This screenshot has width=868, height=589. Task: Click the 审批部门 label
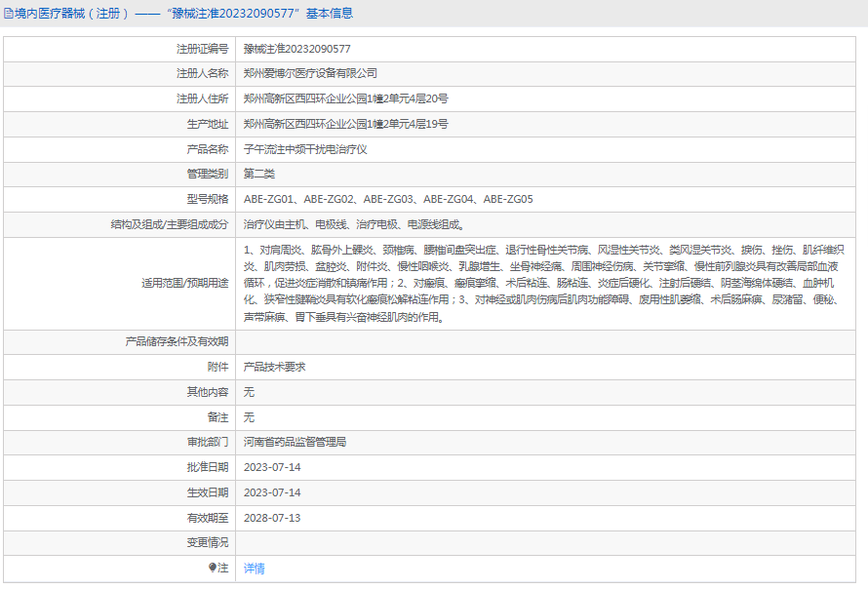[208, 442]
